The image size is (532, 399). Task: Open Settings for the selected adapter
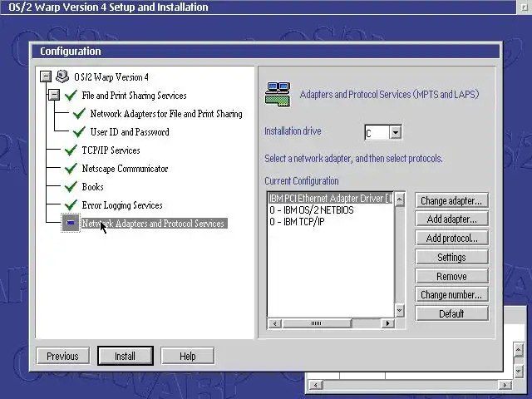pos(451,257)
